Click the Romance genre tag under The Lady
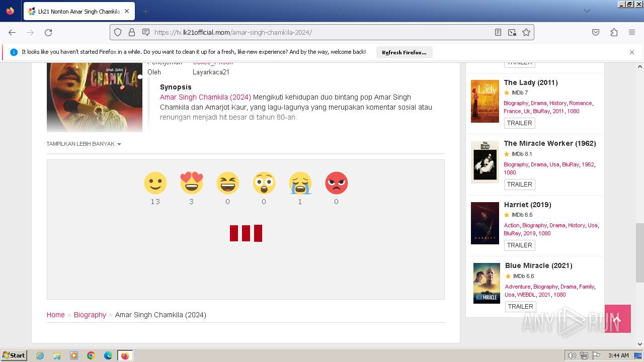 [x=581, y=103]
